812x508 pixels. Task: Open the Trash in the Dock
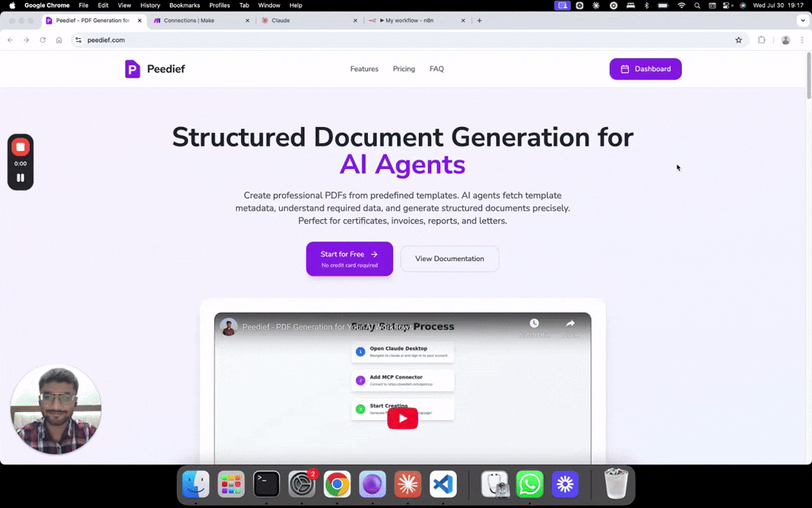[x=615, y=484]
